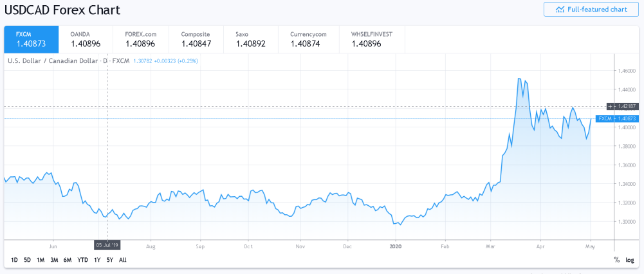
Task: Switch to the OANDA price tab
Action: [x=86, y=39]
